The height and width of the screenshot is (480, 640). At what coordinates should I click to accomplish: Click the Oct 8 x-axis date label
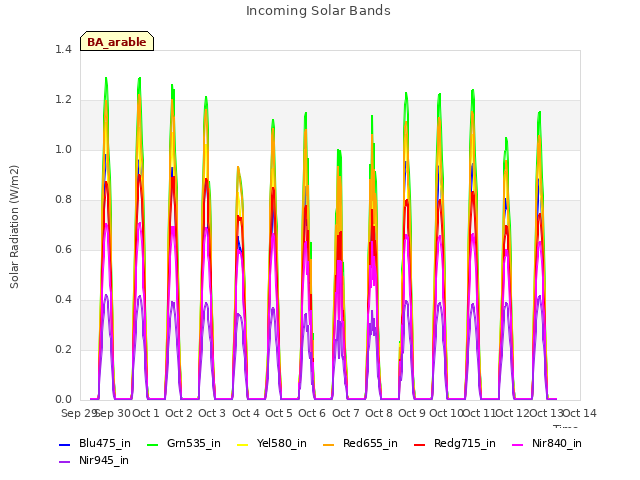[x=379, y=413]
